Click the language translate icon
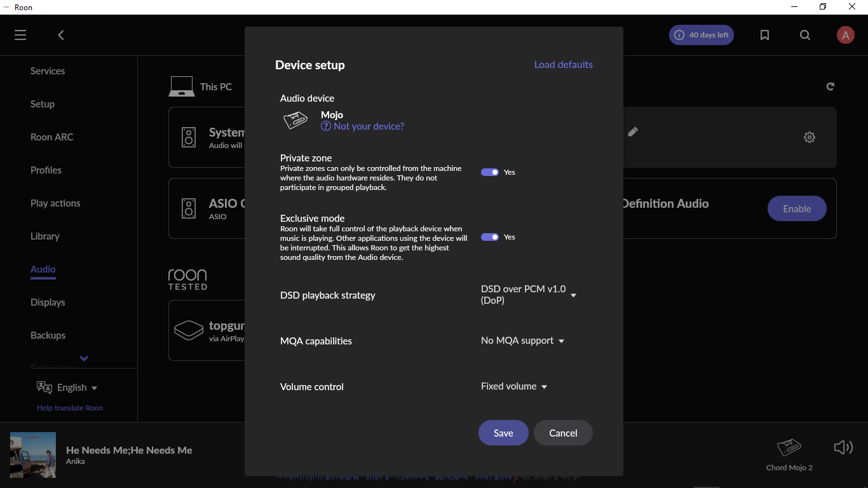 (x=44, y=387)
